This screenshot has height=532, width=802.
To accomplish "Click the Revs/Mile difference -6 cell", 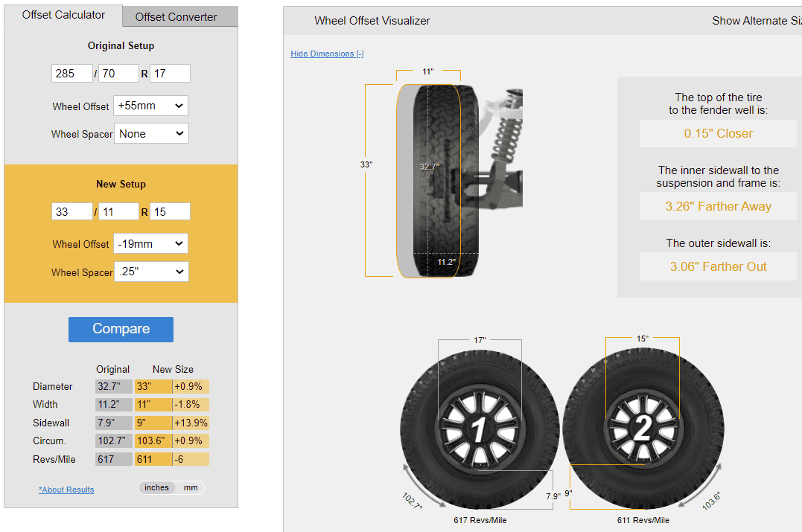I will pos(191,459).
